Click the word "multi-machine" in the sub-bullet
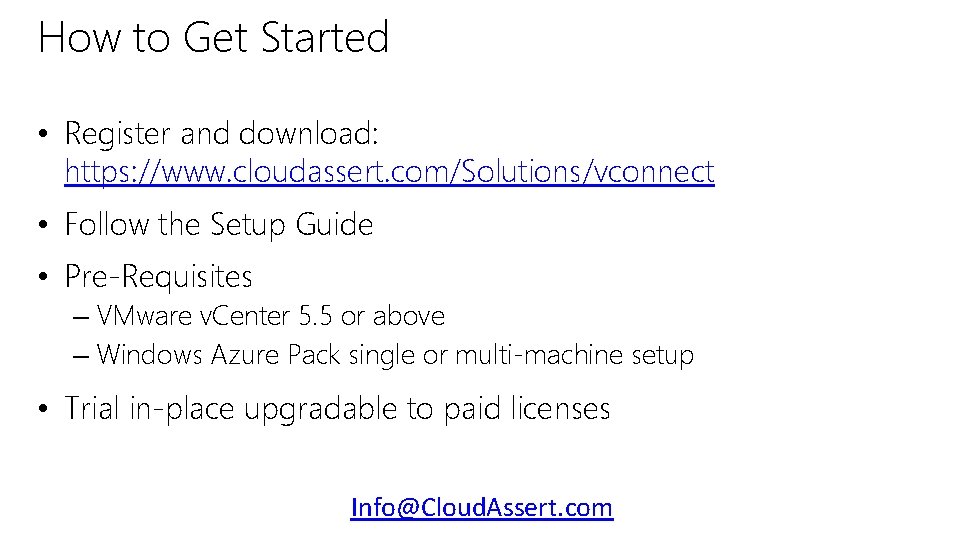This screenshot has width=960, height=540. coord(538,355)
